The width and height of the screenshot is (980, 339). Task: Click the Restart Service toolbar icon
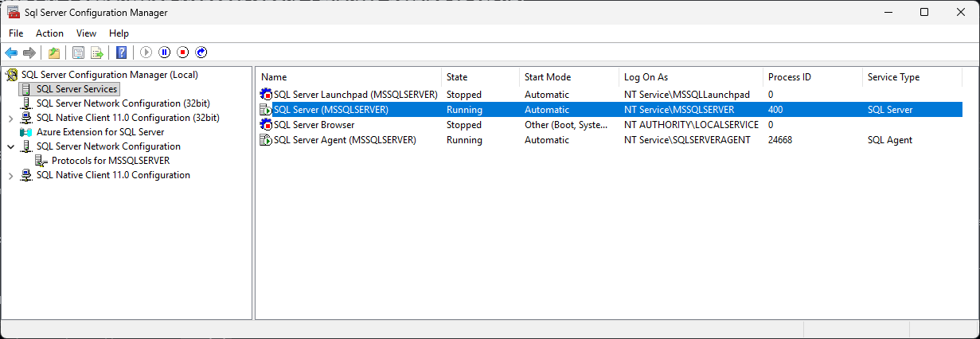201,53
